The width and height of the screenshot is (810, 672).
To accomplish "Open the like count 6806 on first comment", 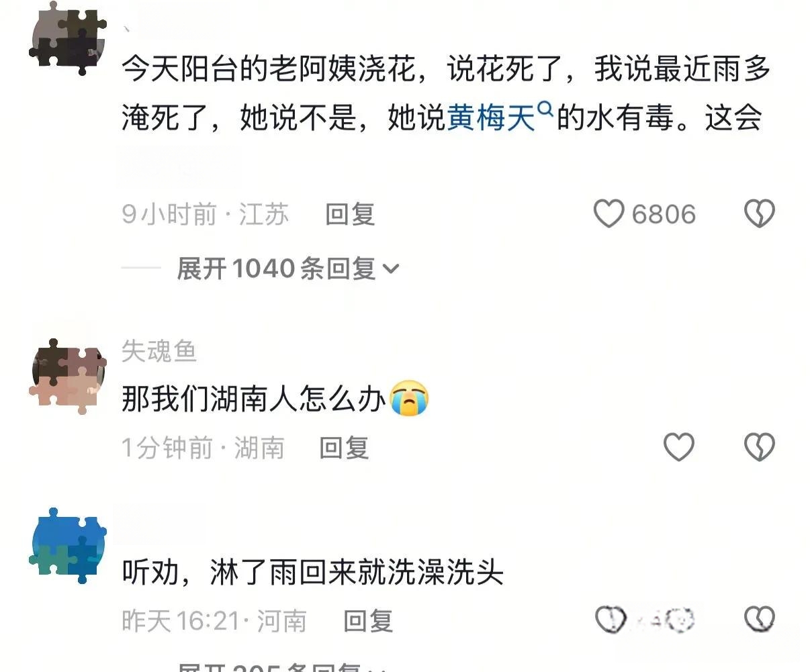I will tap(664, 214).
